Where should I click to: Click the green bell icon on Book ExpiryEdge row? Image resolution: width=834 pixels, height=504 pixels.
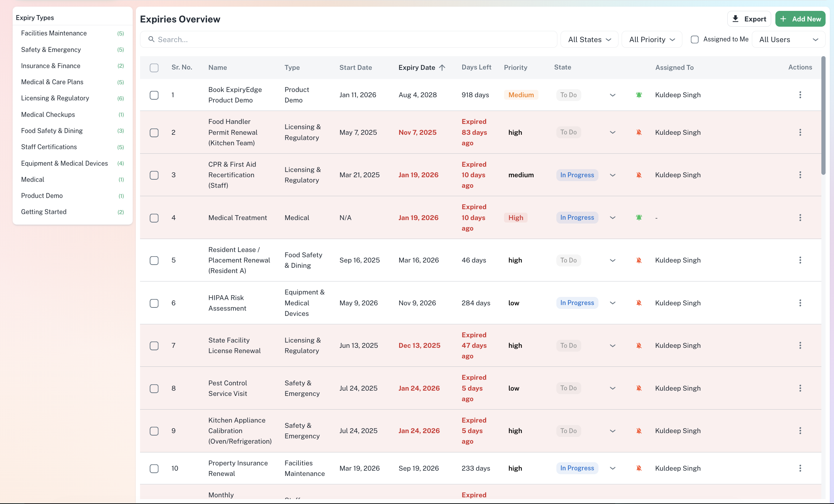(639, 95)
